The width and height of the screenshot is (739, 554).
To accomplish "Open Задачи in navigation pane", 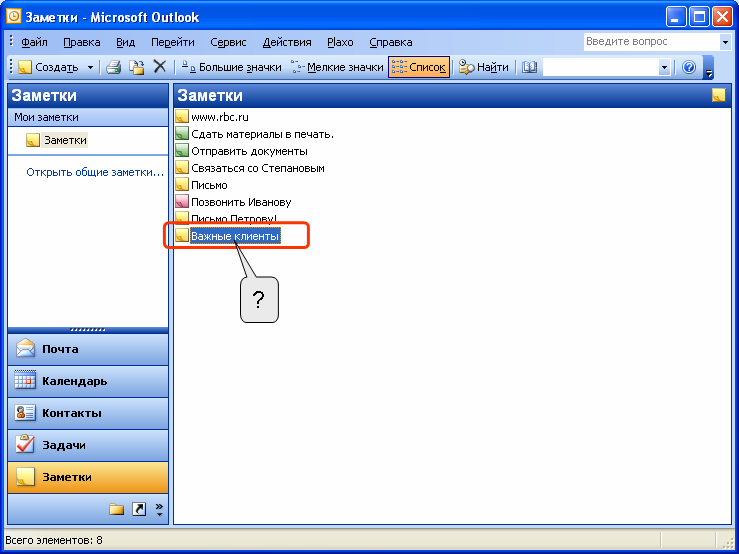I will pyautogui.click(x=88, y=445).
